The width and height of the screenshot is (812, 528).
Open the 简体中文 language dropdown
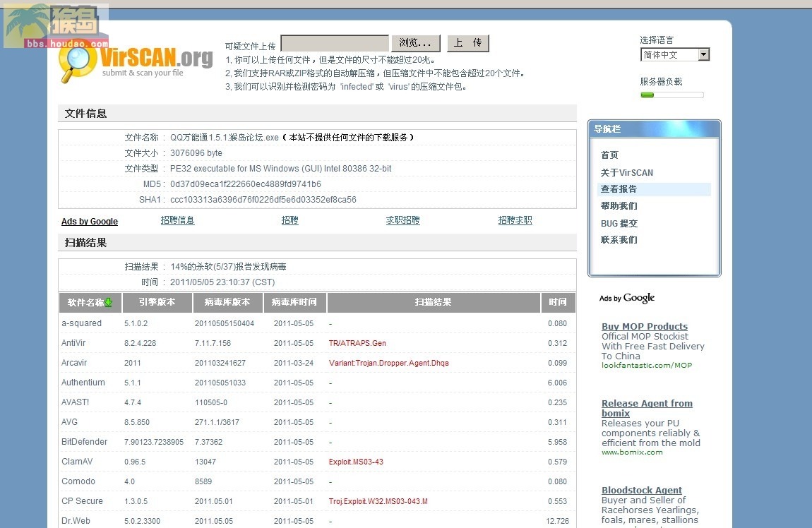[675, 55]
